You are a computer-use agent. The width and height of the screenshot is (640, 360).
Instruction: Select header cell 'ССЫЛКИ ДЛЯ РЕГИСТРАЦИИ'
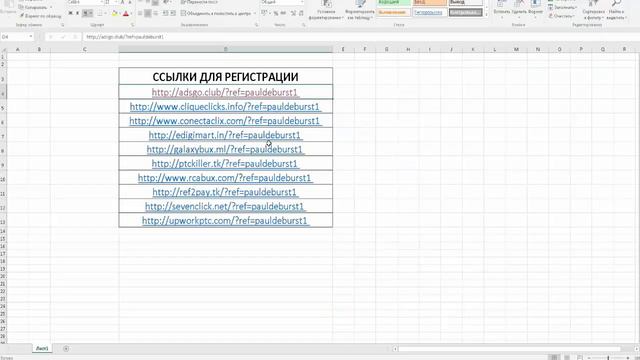[225, 76]
